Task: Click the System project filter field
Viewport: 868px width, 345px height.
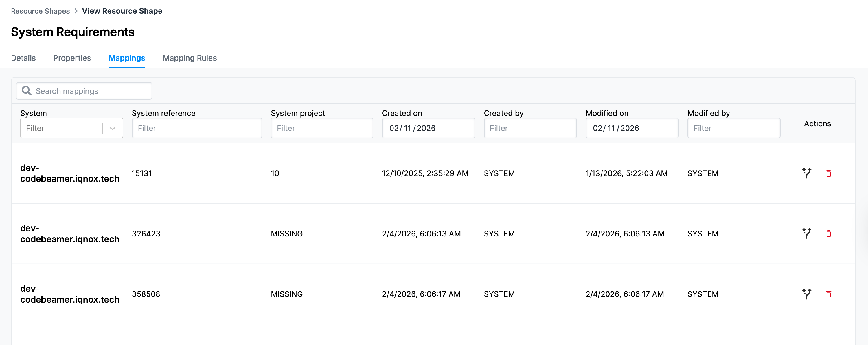Action: [321, 128]
